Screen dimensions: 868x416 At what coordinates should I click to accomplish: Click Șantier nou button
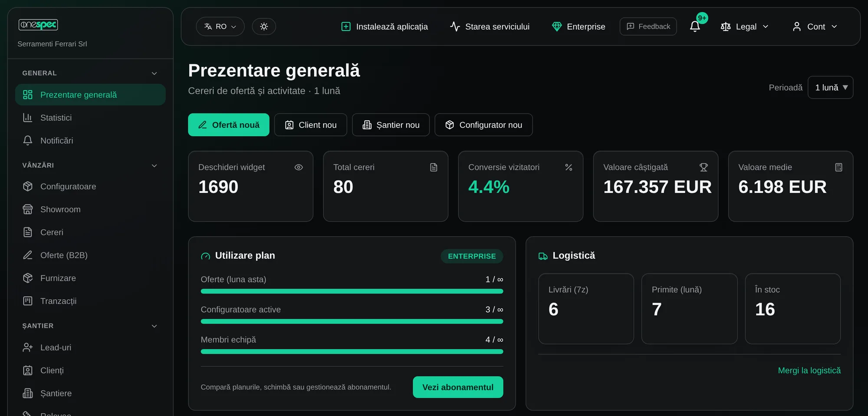[391, 125]
